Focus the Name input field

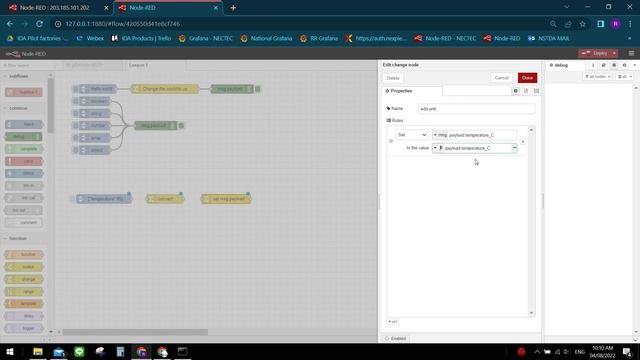pyautogui.click(x=476, y=109)
